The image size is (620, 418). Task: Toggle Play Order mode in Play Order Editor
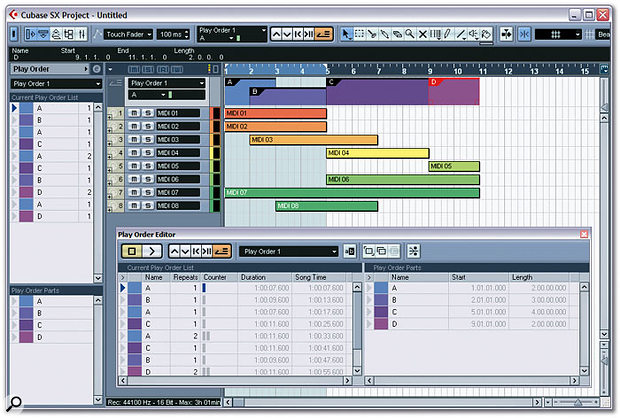(222, 251)
